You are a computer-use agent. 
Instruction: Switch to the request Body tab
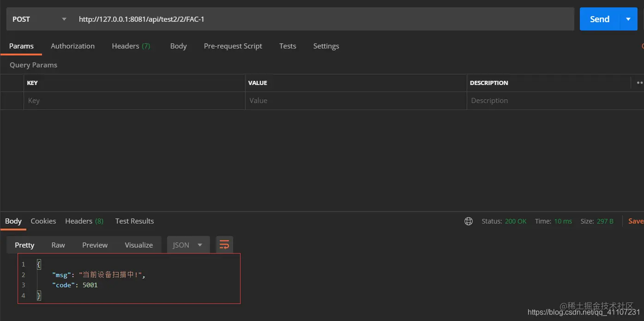178,46
